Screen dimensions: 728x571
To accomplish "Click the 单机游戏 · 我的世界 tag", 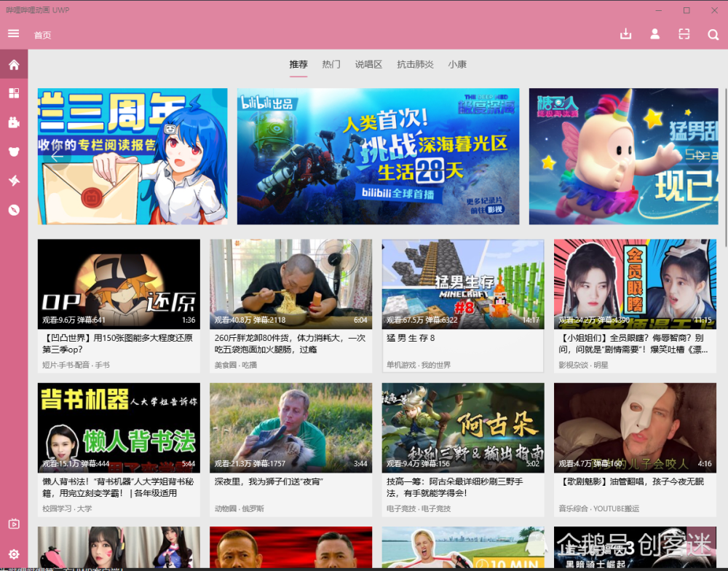I will pyautogui.click(x=419, y=365).
